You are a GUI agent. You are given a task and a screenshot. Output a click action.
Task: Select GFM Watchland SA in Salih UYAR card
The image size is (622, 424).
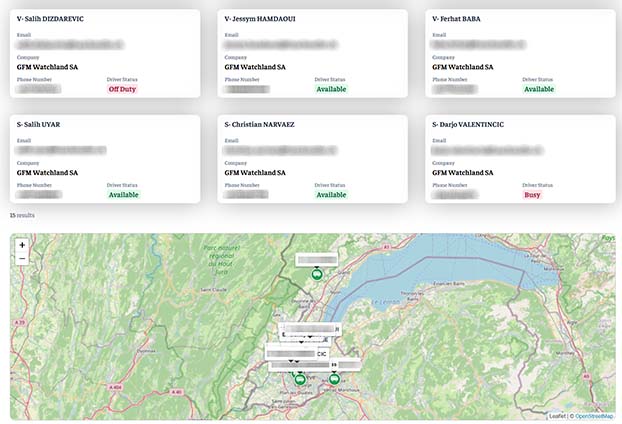pyautogui.click(x=47, y=173)
